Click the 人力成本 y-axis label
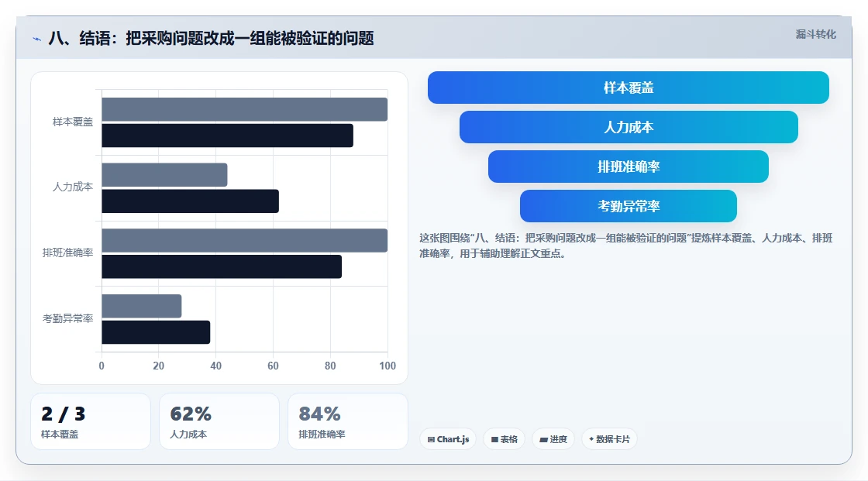Viewport: 868px width, 481px height. [x=73, y=187]
